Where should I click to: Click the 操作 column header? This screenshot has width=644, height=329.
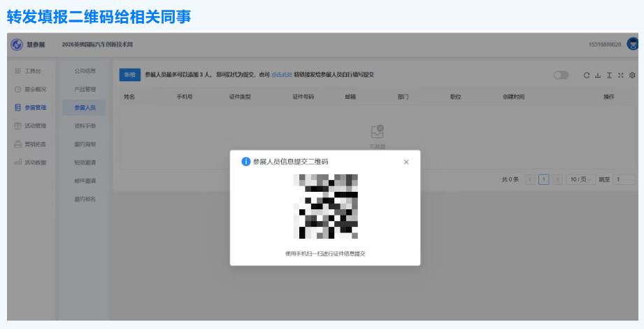point(608,97)
